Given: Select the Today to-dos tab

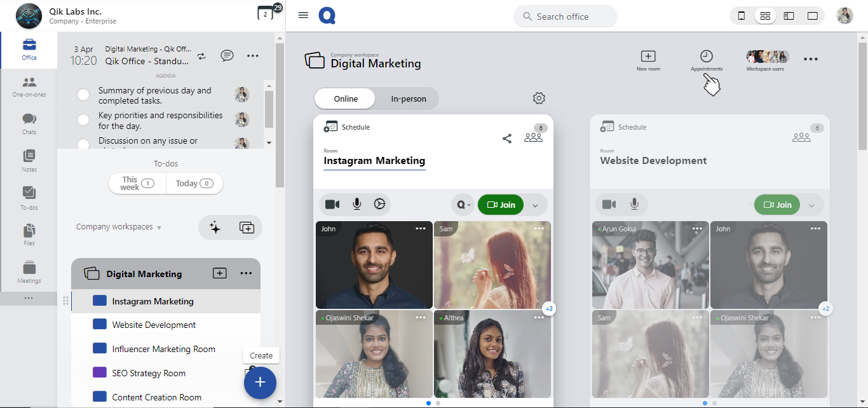Looking at the screenshot, I should (194, 184).
